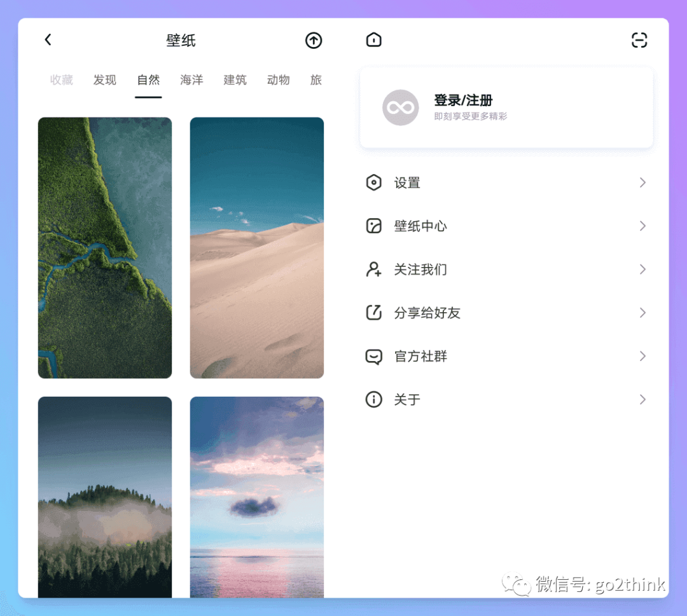Expand the 关注我们 row chevron
687x616 pixels.
[x=642, y=270]
